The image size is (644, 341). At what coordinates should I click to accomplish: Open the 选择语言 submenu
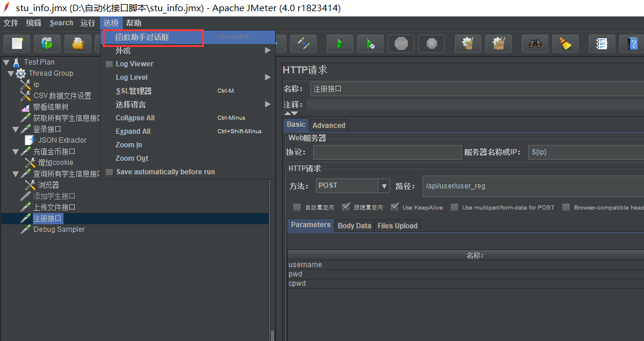(x=187, y=104)
